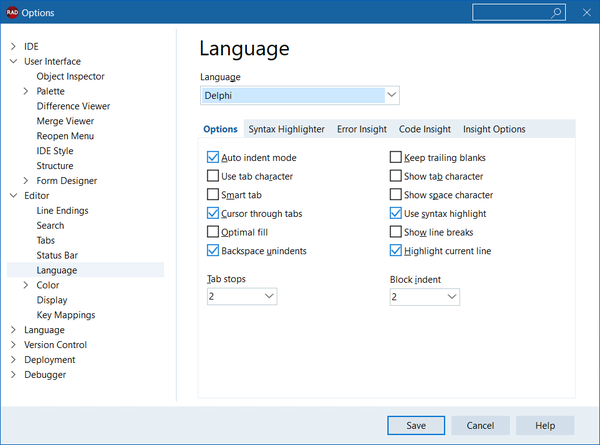This screenshot has height=445, width=600.
Task: Expand the IDE tree node
Action: click(x=13, y=46)
